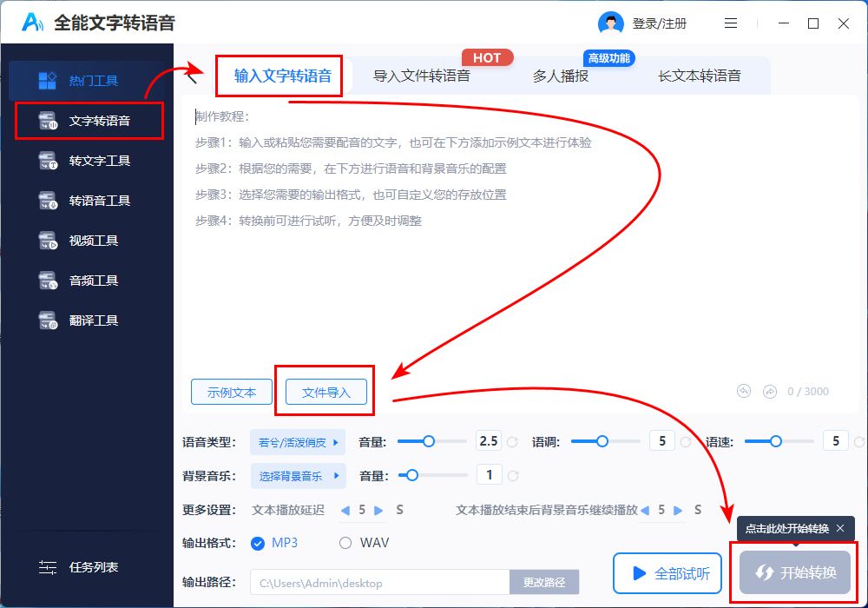Reset 语调 value icon
Screen dimensions: 868x608
point(686,442)
